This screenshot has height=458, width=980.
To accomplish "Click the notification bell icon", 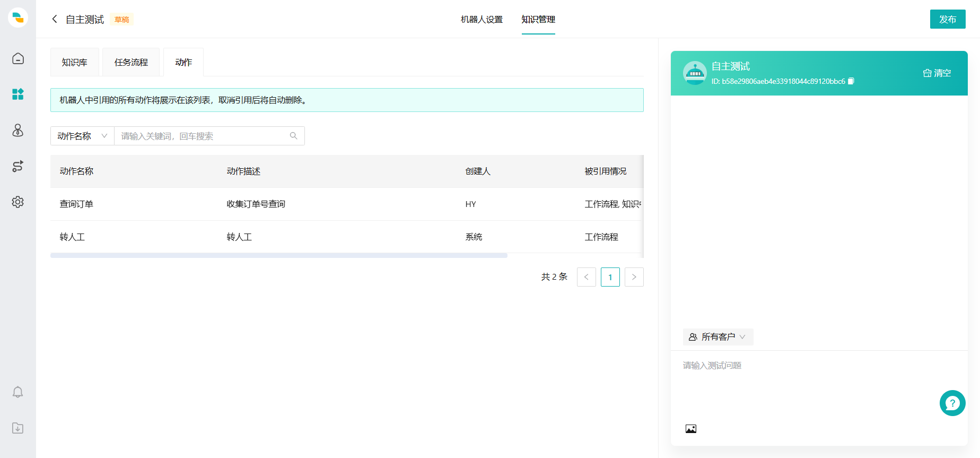I will 18,392.
